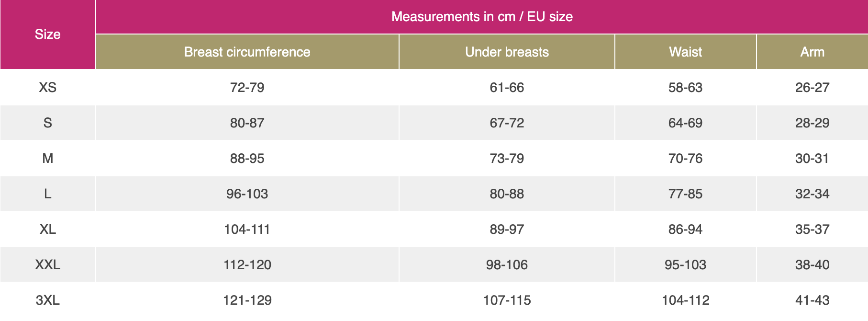Image resolution: width=868 pixels, height=321 pixels.
Task: Select the Waist column header
Action: coord(685,52)
